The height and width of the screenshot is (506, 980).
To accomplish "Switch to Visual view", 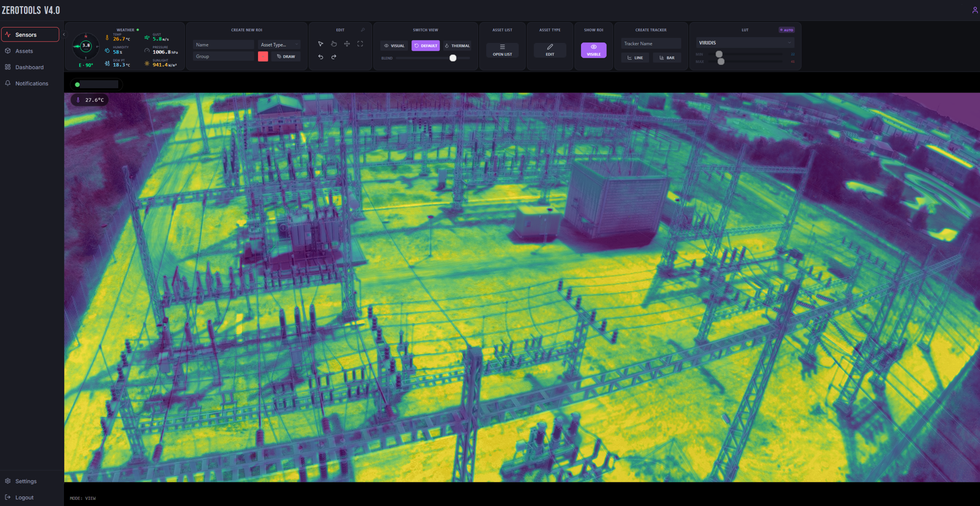I will 394,46.
